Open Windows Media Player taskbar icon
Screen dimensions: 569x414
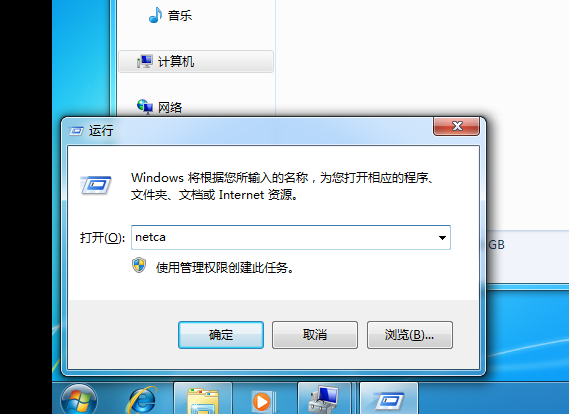[x=264, y=401]
